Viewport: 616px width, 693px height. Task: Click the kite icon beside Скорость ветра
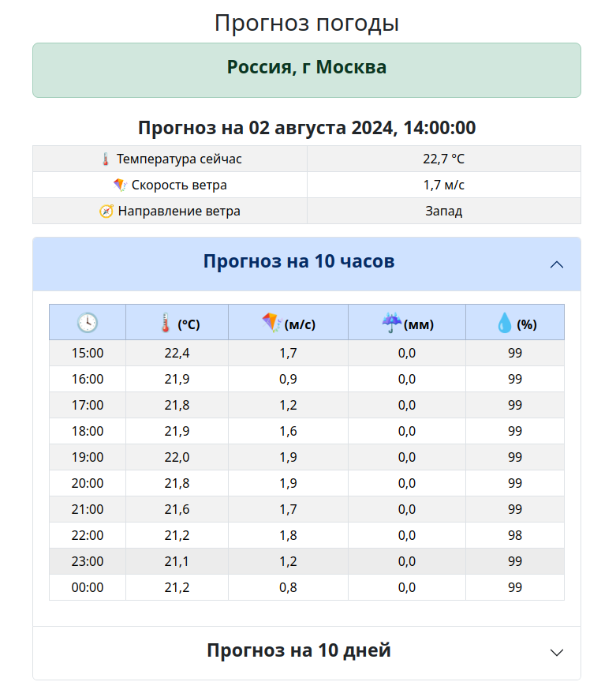120,185
